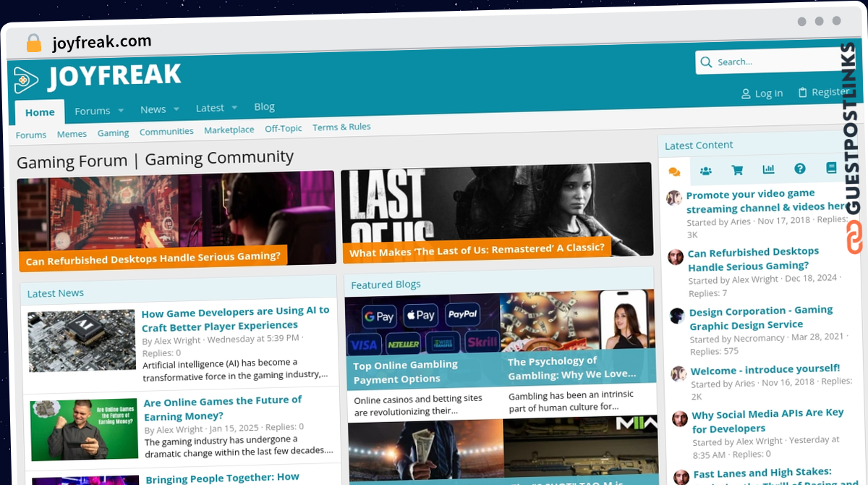Image resolution: width=868 pixels, height=485 pixels.
Task: Open the Blog menu item
Action: (264, 106)
